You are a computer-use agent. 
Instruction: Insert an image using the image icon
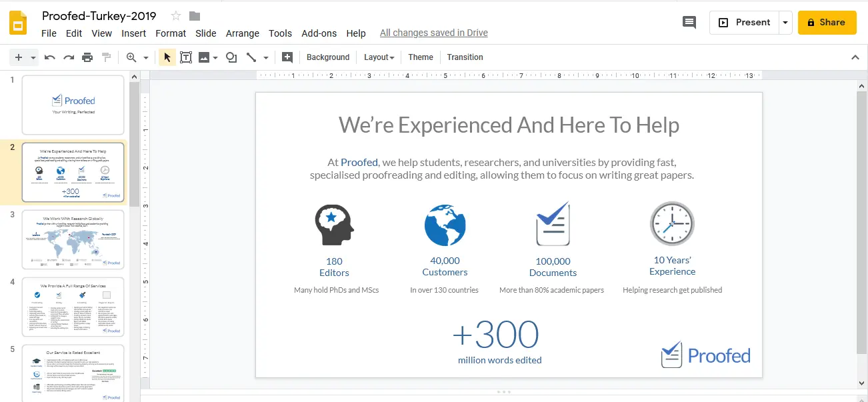pyautogui.click(x=204, y=57)
